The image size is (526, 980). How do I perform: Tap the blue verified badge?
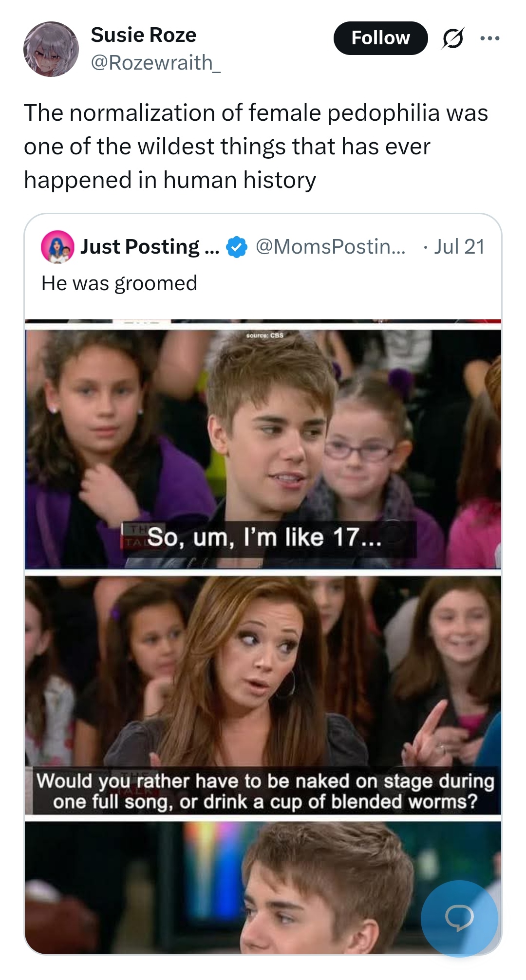click(236, 247)
